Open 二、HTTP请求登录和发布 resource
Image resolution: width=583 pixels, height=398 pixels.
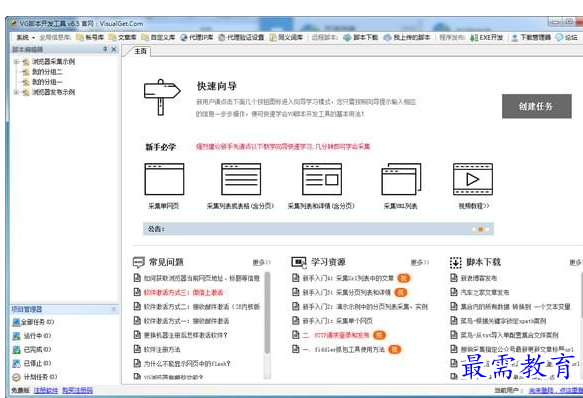click(336, 335)
